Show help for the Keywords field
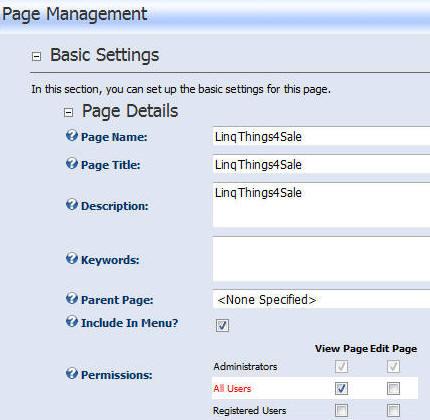The image size is (430, 420). 72,258
